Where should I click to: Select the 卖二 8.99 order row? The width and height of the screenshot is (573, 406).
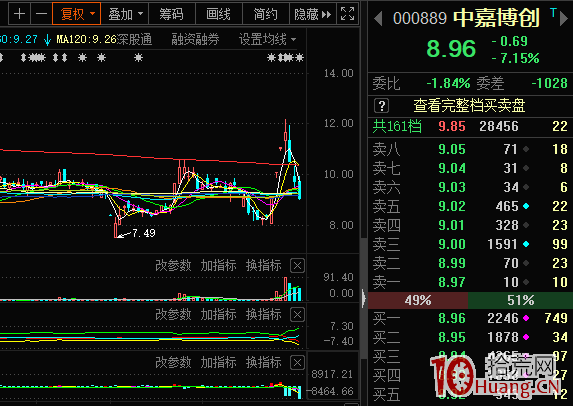(x=470, y=263)
